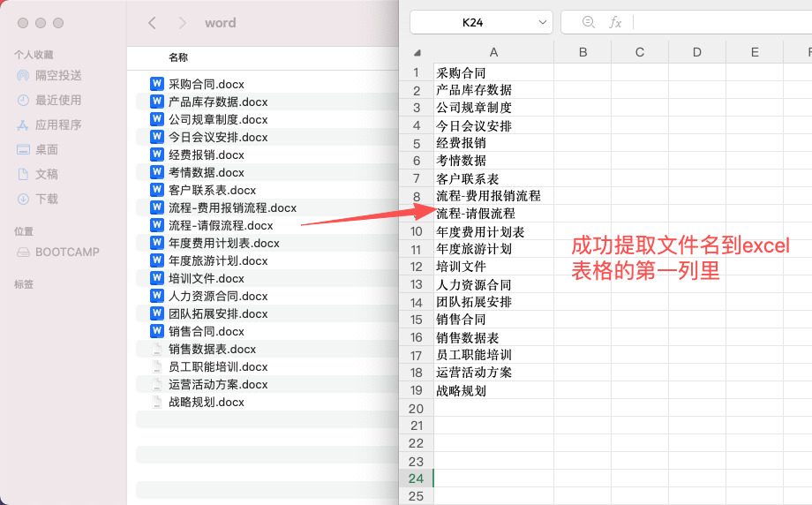Click cell containing 公司规章制度
Screen dimensions: 812x505
(x=493, y=108)
